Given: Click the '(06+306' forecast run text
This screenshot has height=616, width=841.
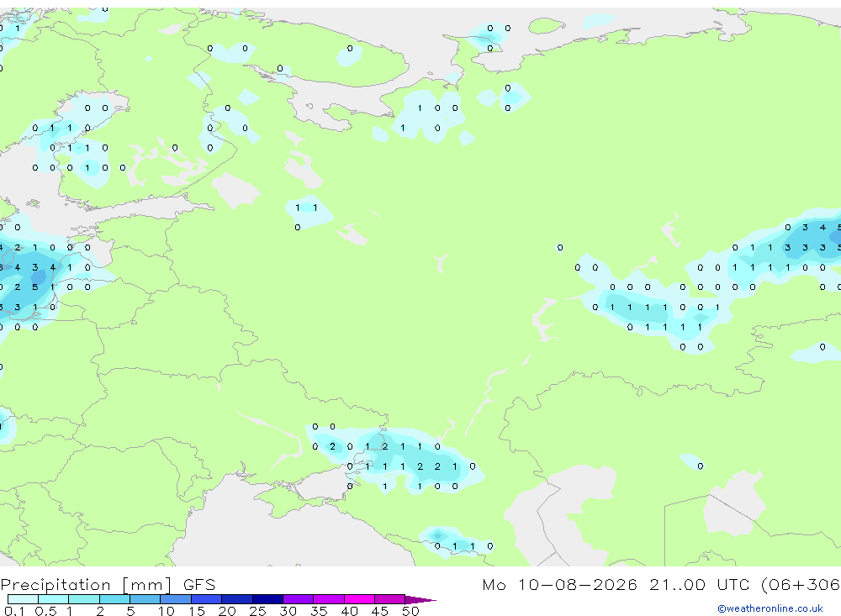Looking at the screenshot, I should click(801, 584).
